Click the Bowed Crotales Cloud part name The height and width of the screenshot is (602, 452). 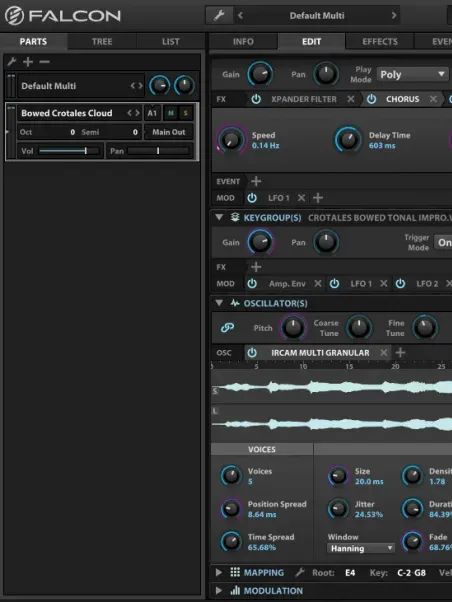pyautogui.click(x=67, y=113)
